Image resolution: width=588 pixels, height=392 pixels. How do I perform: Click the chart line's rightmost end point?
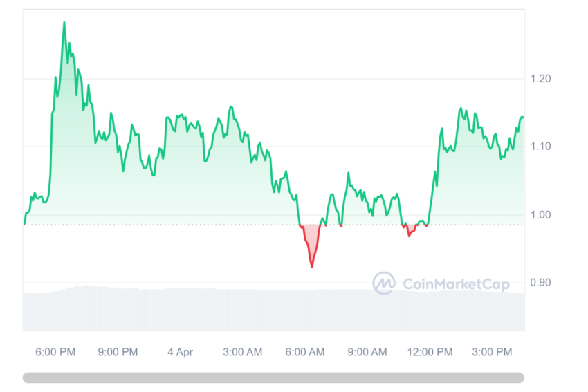pyautogui.click(x=524, y=118)
